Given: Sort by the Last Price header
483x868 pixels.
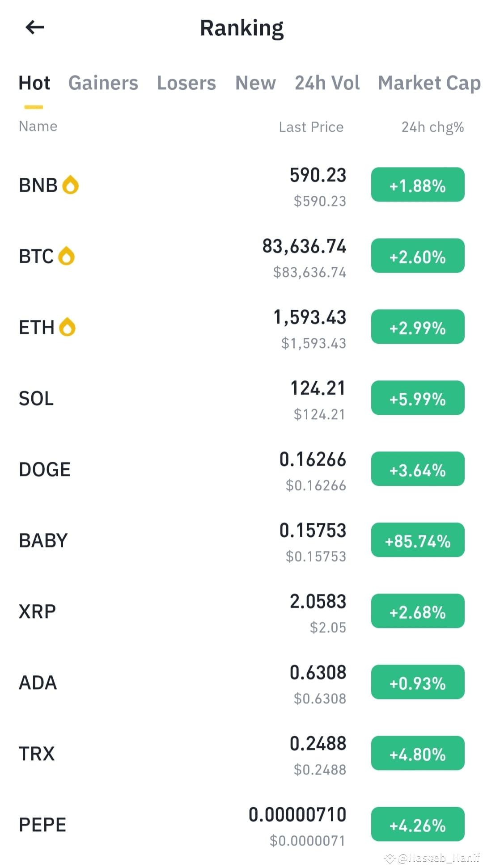Looking at the screenshot, I should tap(311, 127).
